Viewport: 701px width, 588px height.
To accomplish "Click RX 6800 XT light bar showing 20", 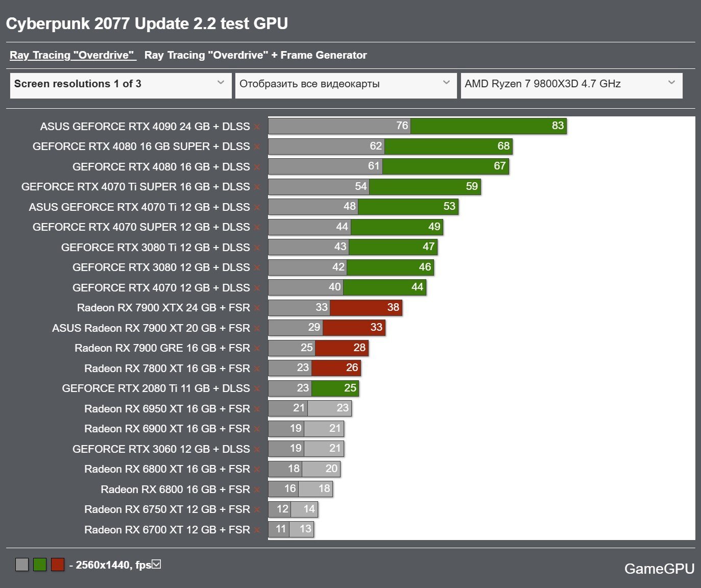I will (x=321, y=469).
